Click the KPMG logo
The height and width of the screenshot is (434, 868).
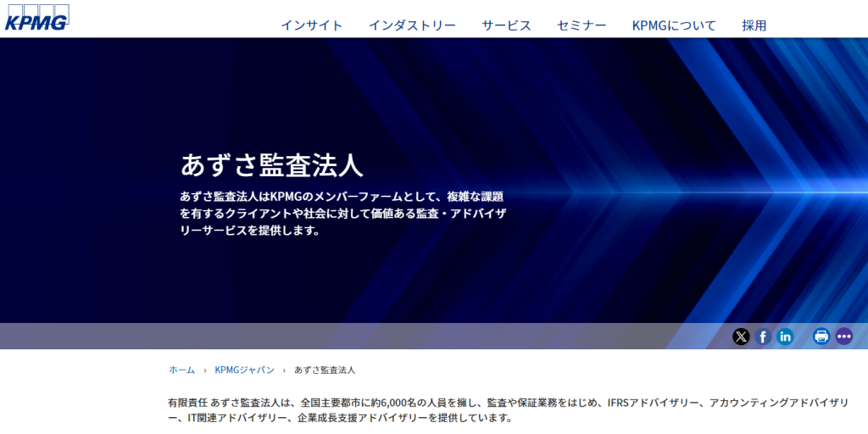[36, 18]
